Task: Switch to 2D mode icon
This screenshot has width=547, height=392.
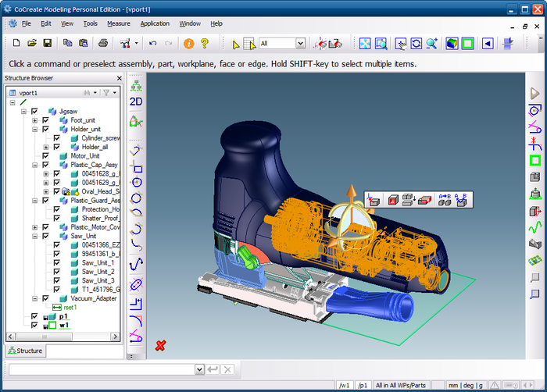Action: [x=136, y=102]
